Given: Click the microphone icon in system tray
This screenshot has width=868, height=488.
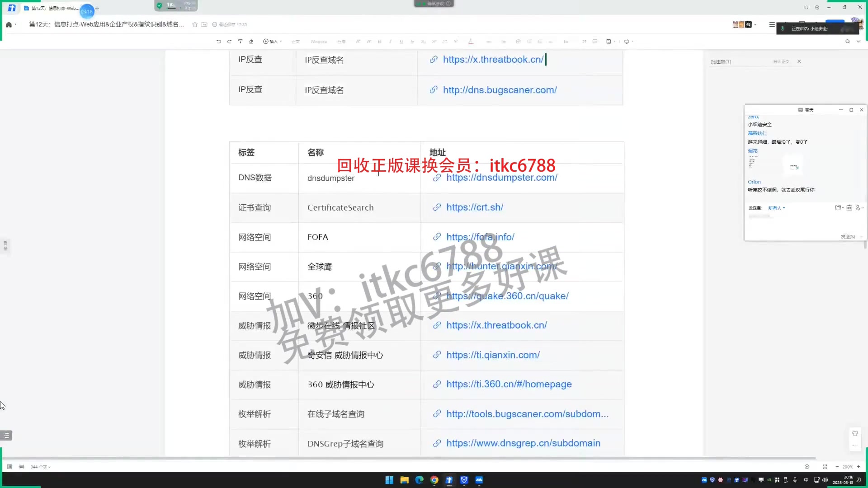Looking at the screenshot, I should 795,480.
